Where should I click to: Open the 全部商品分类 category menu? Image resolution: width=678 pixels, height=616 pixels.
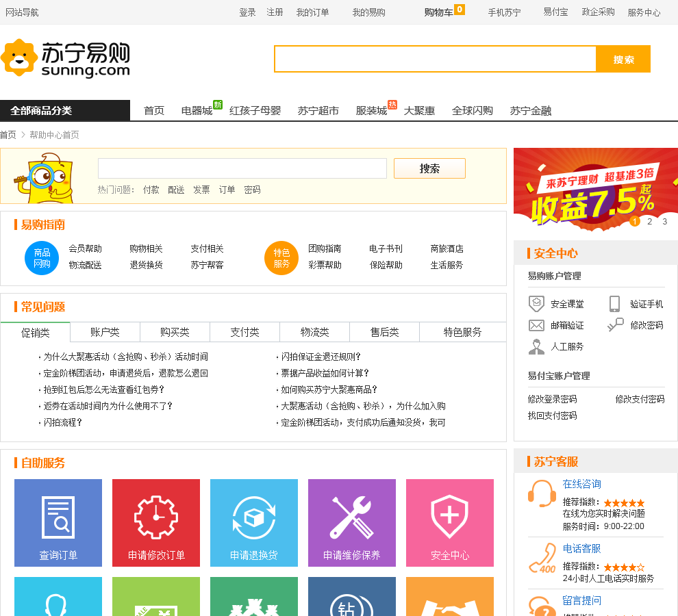(x=65, y=111)
